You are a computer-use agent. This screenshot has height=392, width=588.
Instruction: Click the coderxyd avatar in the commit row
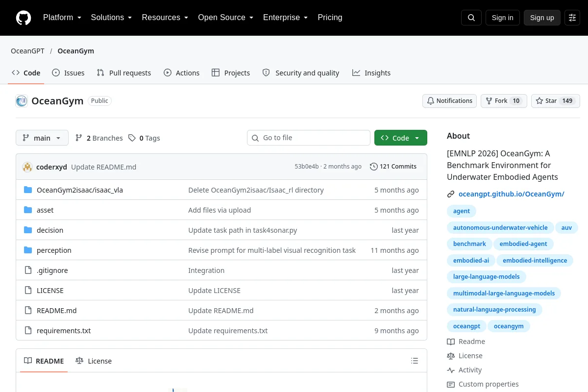(x=27, y=167)
